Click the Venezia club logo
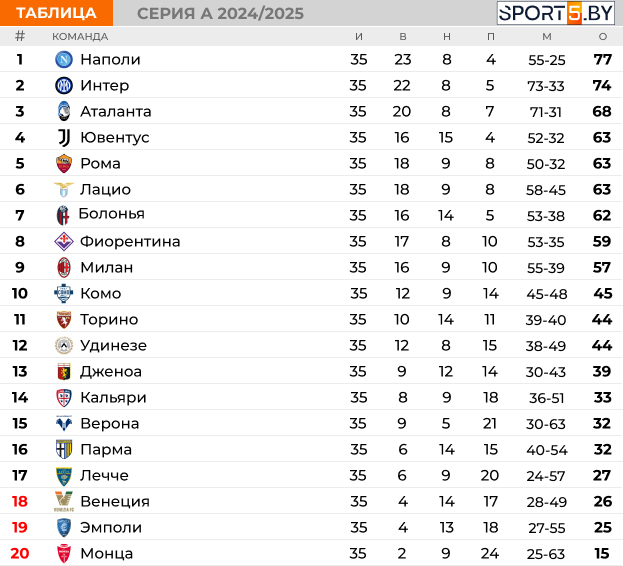Screen dimensions: 623x566 (x=64, y=501)
